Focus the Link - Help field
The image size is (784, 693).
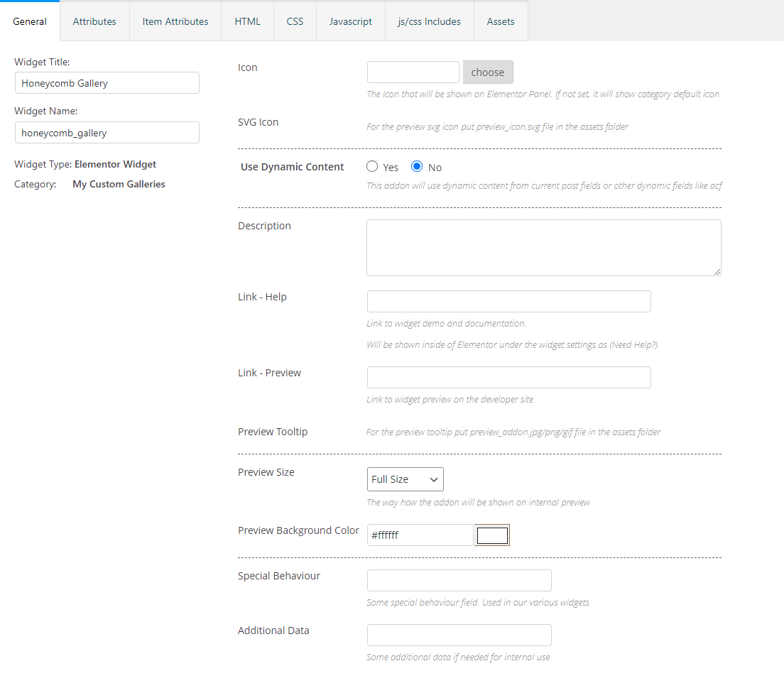509,302
